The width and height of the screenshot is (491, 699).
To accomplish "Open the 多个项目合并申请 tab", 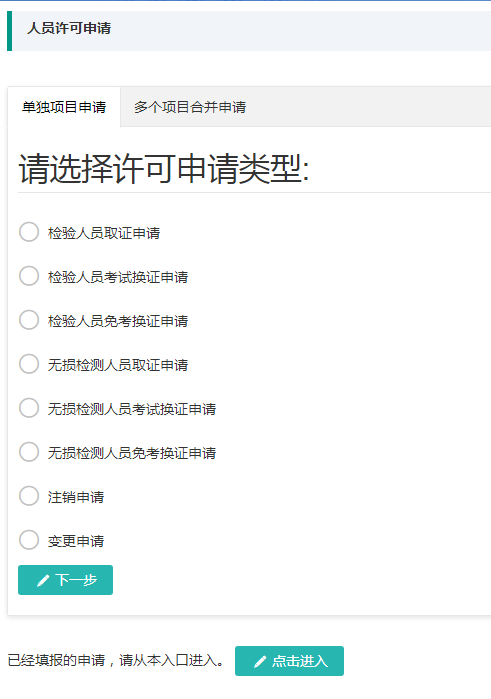I will pos(190,107).
